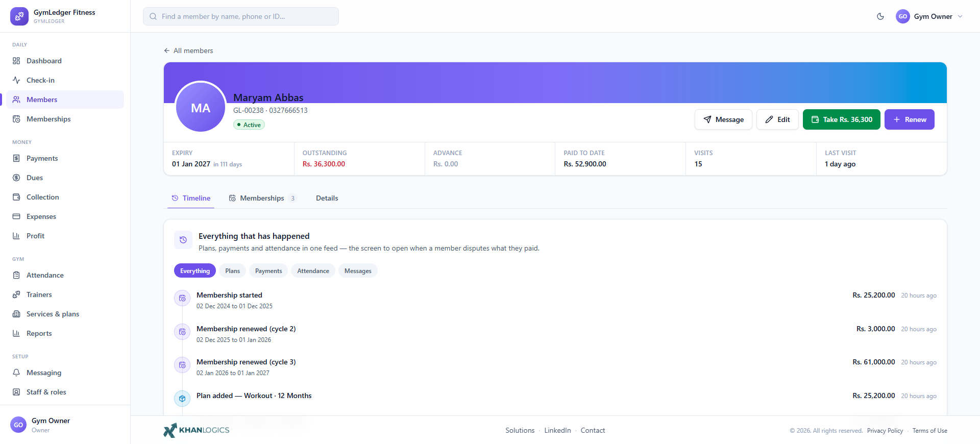This screenshot has height=444, width=980.
Task: Switch to the Timeline tab
Action: pyautogui.click(x=191, y=198)
